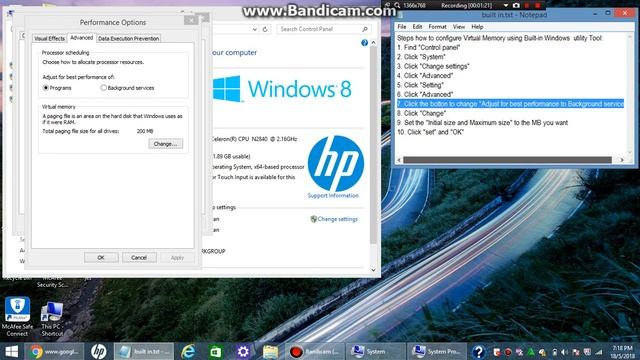Open the HP app in the taskbar
This screenshot has width=640, height=360.
tap(98, 351)
